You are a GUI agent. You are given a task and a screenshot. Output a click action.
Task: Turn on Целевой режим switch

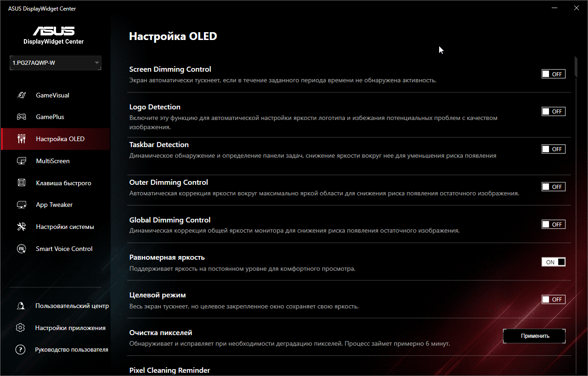[x=553, y=300]
